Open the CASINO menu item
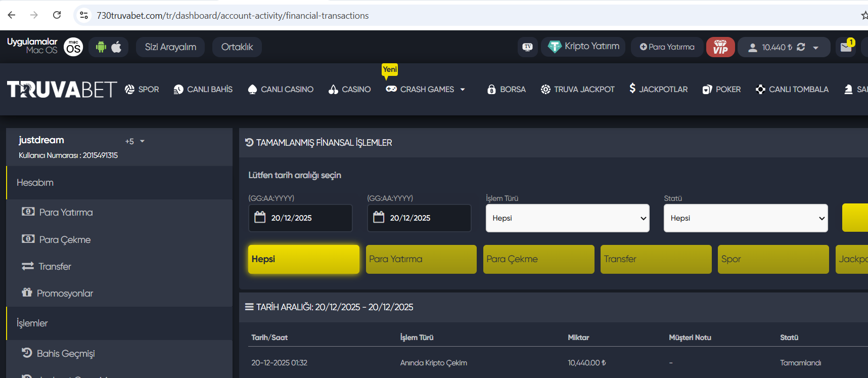868x378 pixels. point(349,89)
